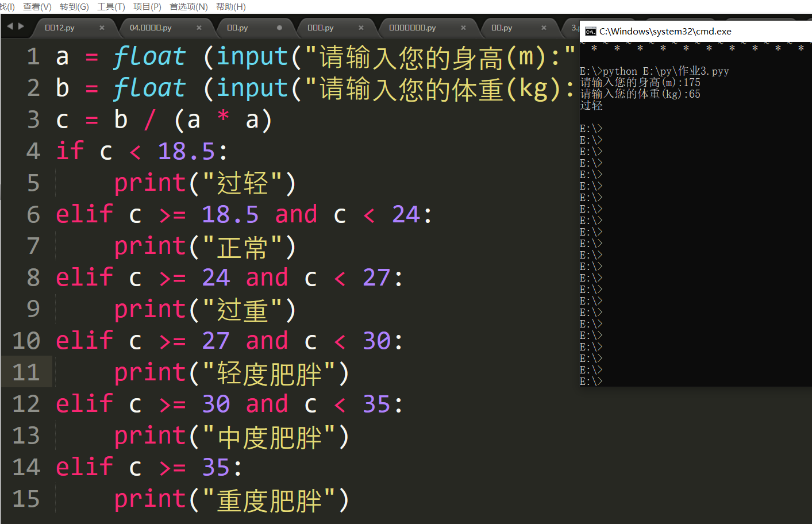Click the value 18.5 on line 4

tap(187, 152)
